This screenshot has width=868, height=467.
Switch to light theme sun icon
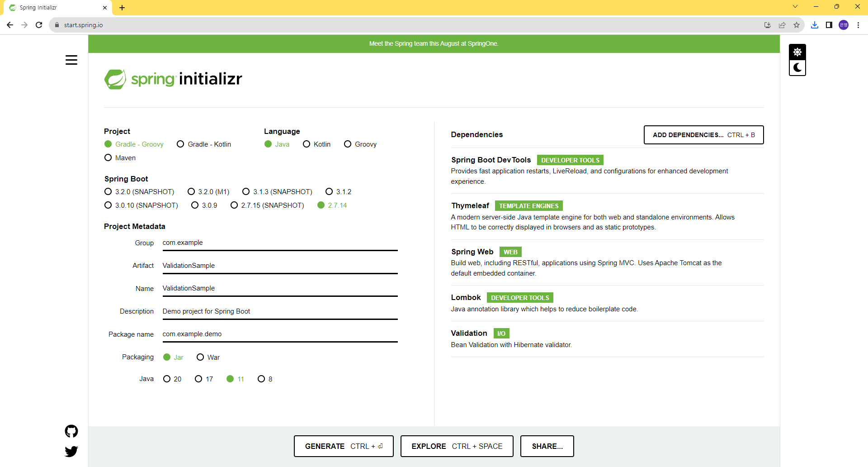tap(797, 52)
